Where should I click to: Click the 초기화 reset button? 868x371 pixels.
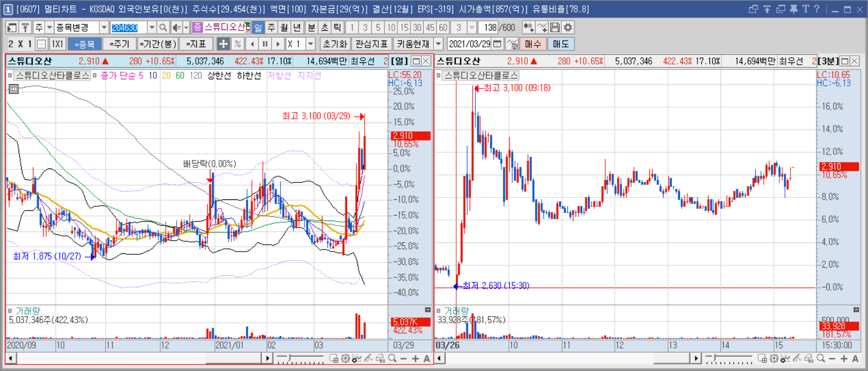click(x=335, y=44)
